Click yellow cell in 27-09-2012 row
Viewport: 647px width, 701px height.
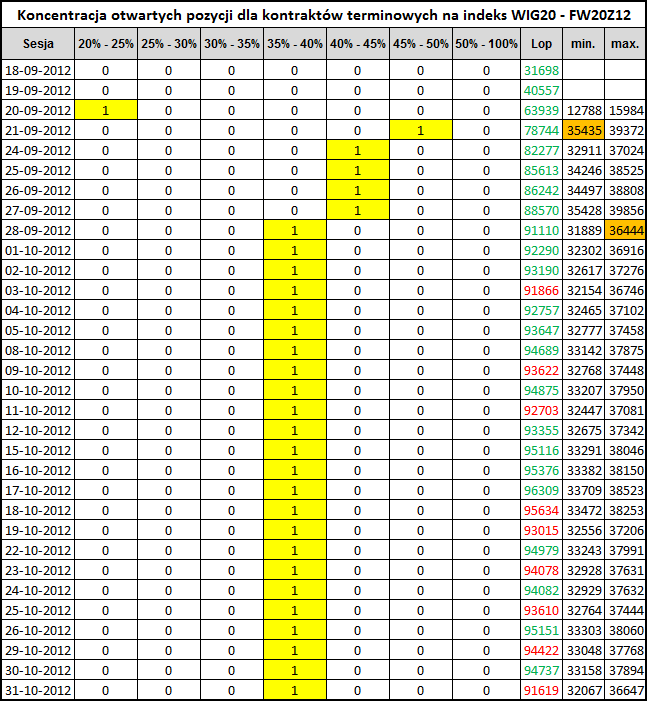pos(358,211)
